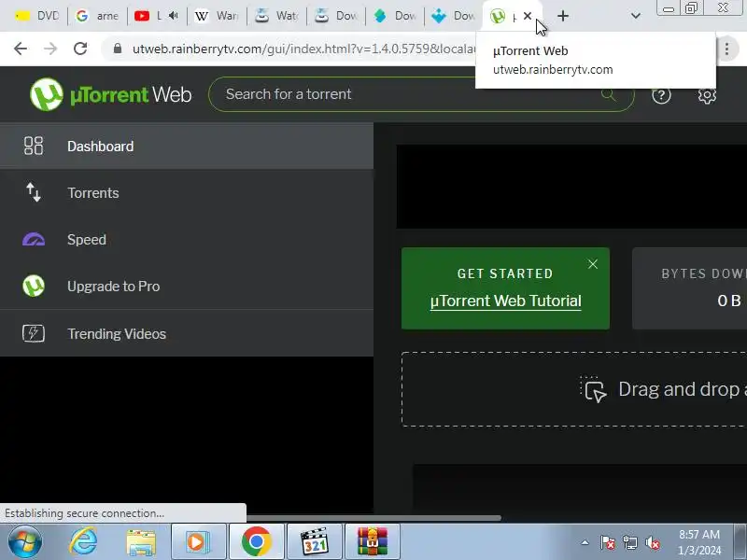Open WinRAR from the taskbar
Image resolution: width=747 pixels, height=560 pixels.
(x=372, y=542)
